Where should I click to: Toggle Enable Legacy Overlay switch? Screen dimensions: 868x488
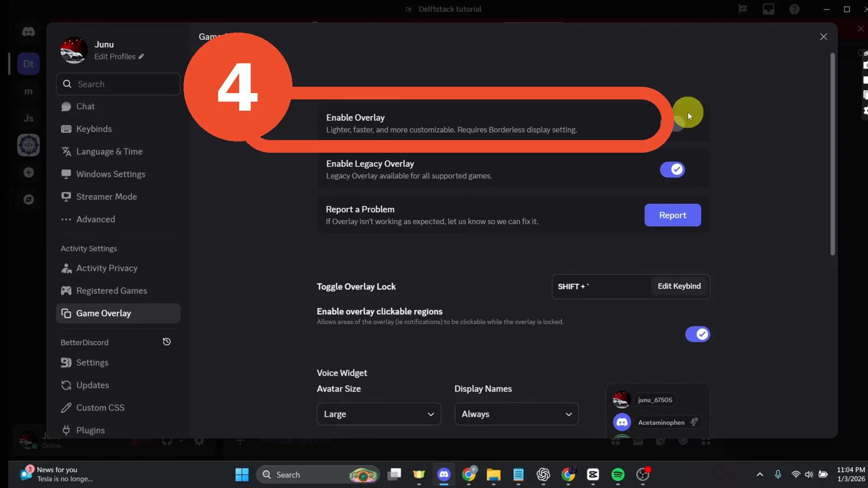(x=672, y=169)
